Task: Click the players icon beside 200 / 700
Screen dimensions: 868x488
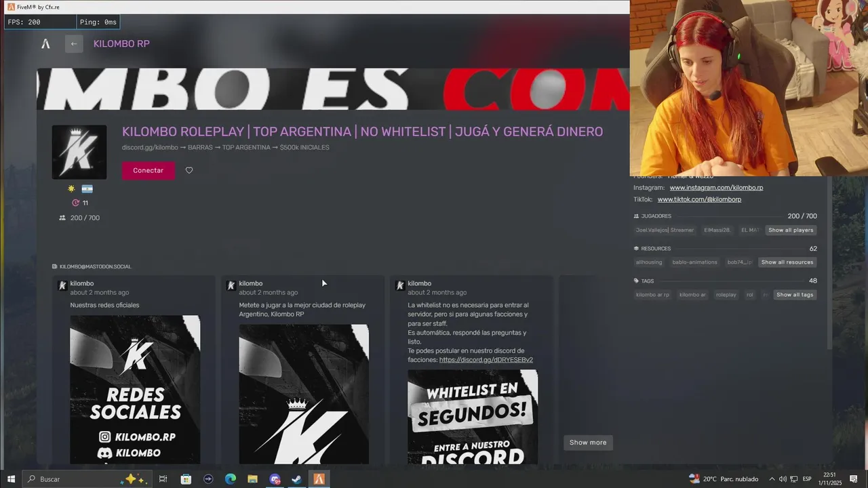Action: click(x=62, y=218)
